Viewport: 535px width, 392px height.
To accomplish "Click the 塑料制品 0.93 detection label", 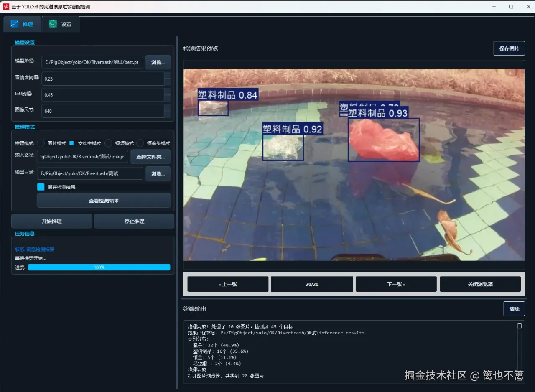I will coord(378,113).
